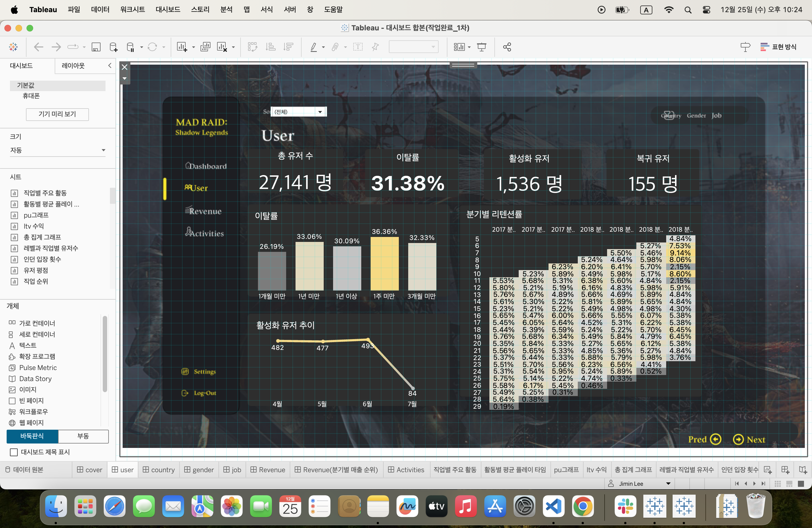
Task: Collapse the dashboard side pane chevron
Action: [x=110, y=65]
